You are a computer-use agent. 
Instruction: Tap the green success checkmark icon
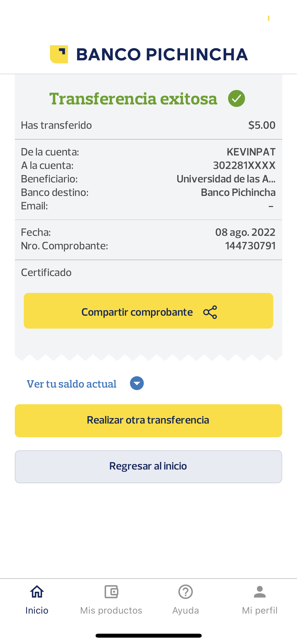(x=236, y=98)
